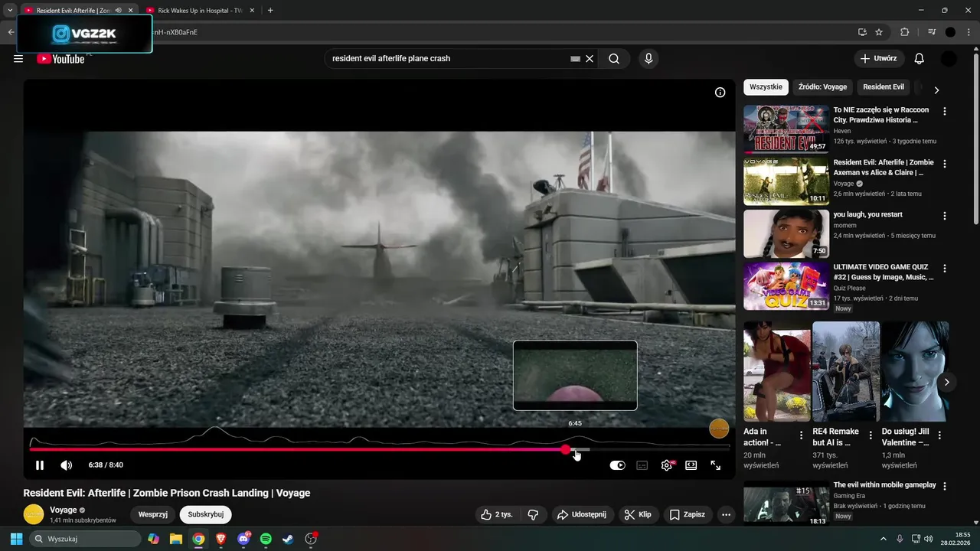
Task: Dislike the video with thumbs down
Action: click(x=534, y=514)
